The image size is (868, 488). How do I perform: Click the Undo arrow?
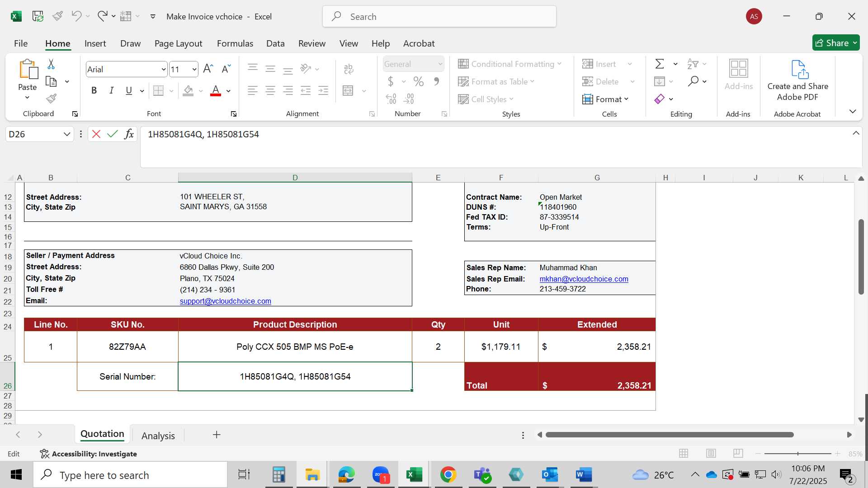pyautogui.click(x=76, y=16)
